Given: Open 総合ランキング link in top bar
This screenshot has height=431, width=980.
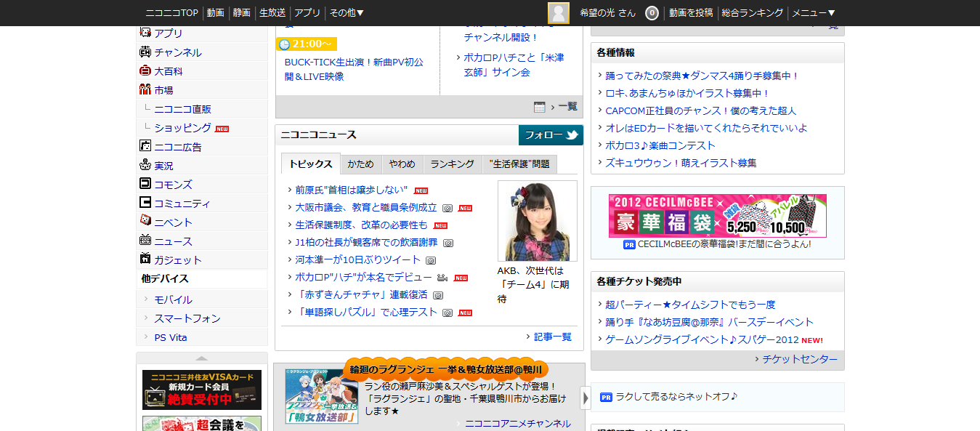Looking at the screenshot, I should coord(752,13).
